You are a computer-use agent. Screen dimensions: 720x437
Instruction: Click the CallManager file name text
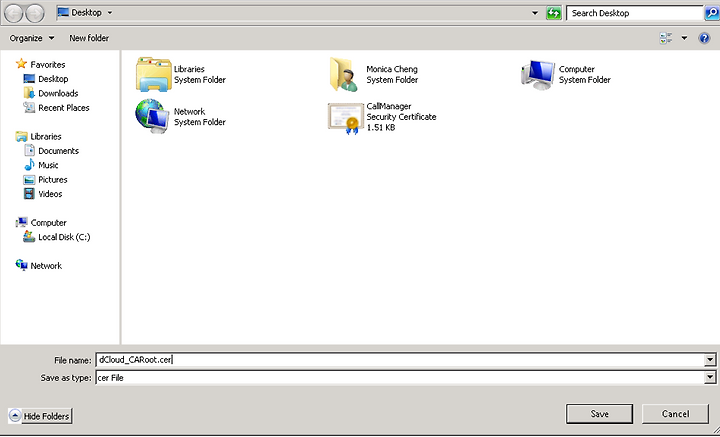click(388, 106)
